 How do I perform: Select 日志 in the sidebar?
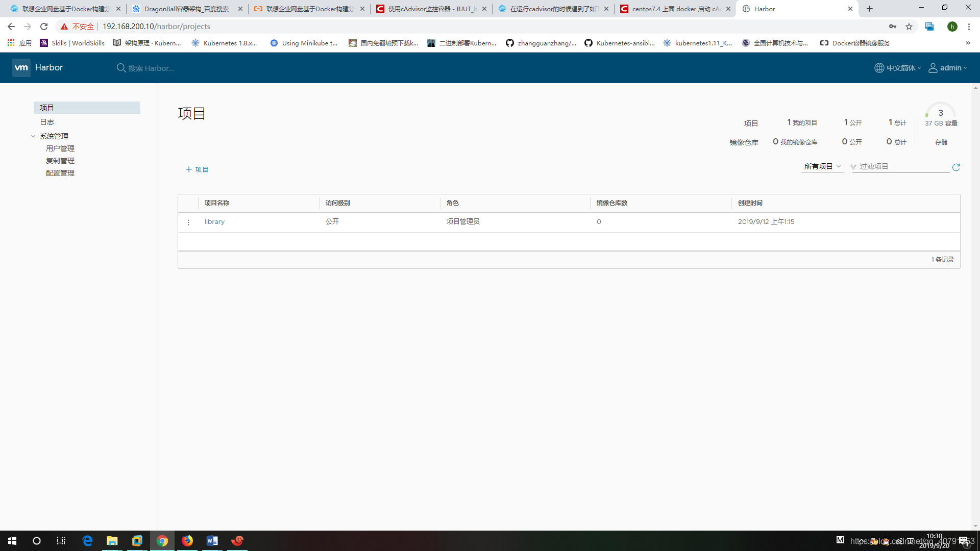click(x=47, y=122)
